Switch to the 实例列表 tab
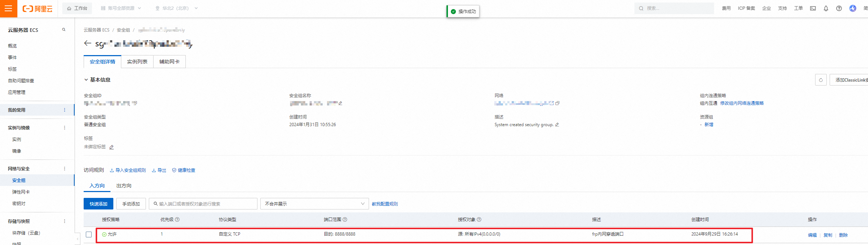The height and width of the screenshot is (245, 868). click(x=137, y=62)
